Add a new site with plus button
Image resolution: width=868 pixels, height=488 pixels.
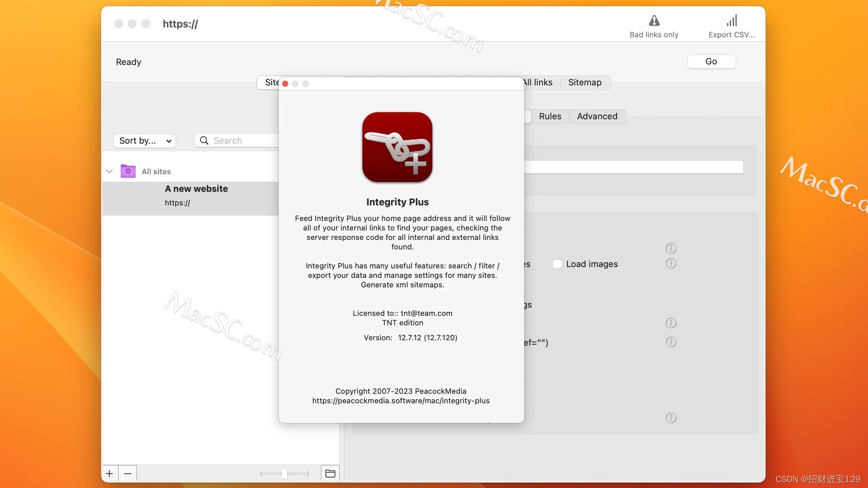[x=109, y=473]
